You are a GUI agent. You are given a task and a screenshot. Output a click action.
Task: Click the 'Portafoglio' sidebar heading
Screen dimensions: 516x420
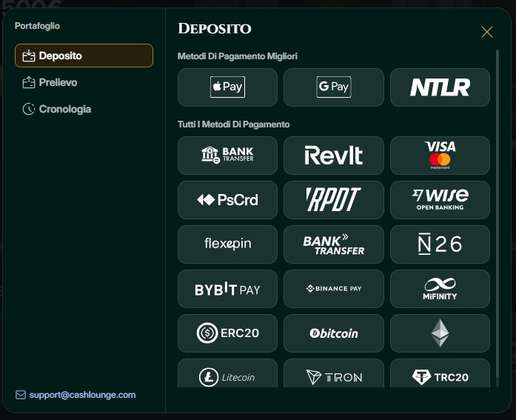point(37,26)
